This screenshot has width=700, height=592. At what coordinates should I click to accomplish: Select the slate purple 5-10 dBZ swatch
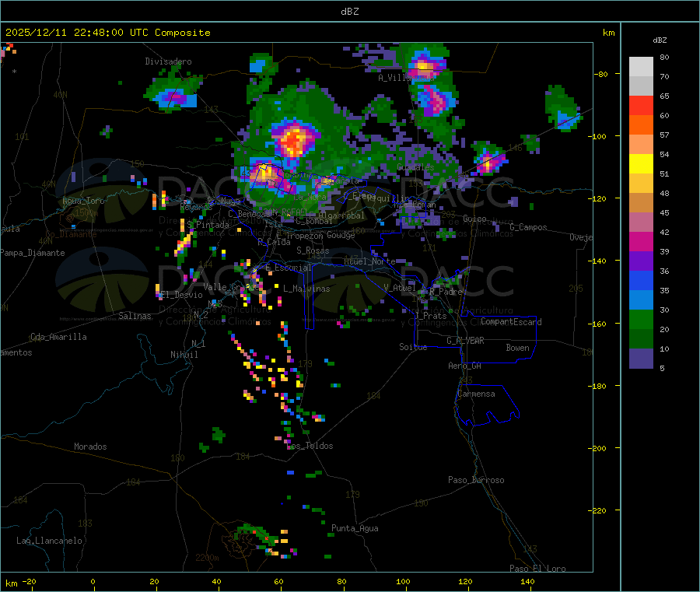[641, 359]
